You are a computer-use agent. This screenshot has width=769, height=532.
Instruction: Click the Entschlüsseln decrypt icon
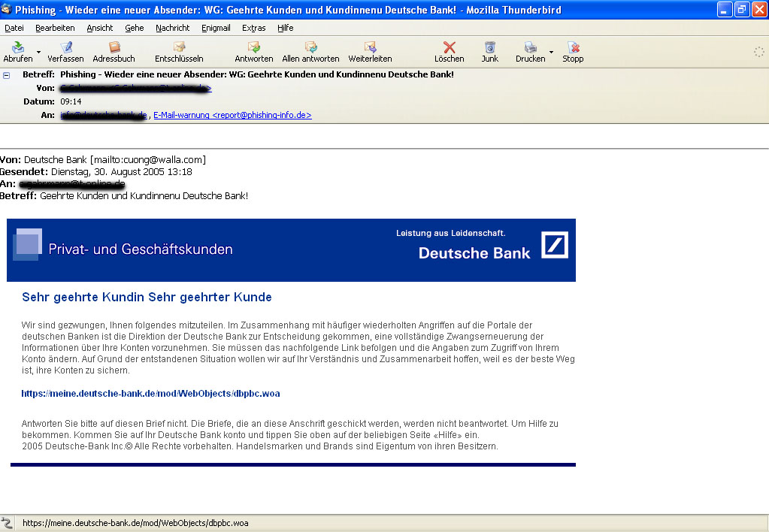coord(179,47)
